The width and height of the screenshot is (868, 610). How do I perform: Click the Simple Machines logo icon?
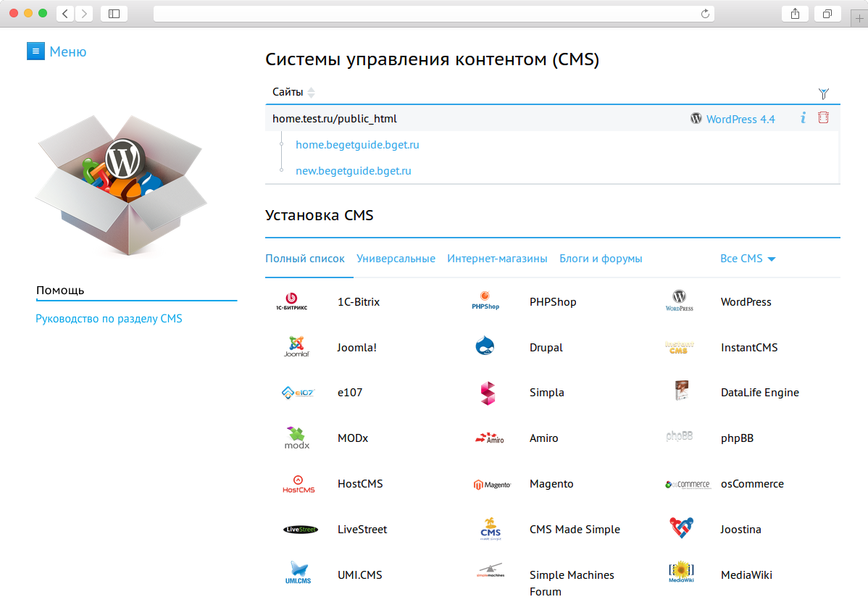point(491,571)
